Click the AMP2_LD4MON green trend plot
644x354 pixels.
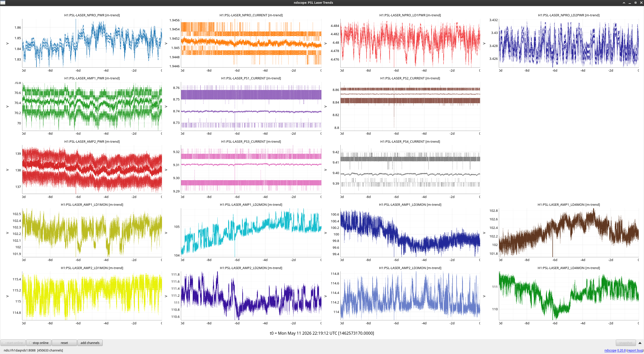click(x=569, y=296)
